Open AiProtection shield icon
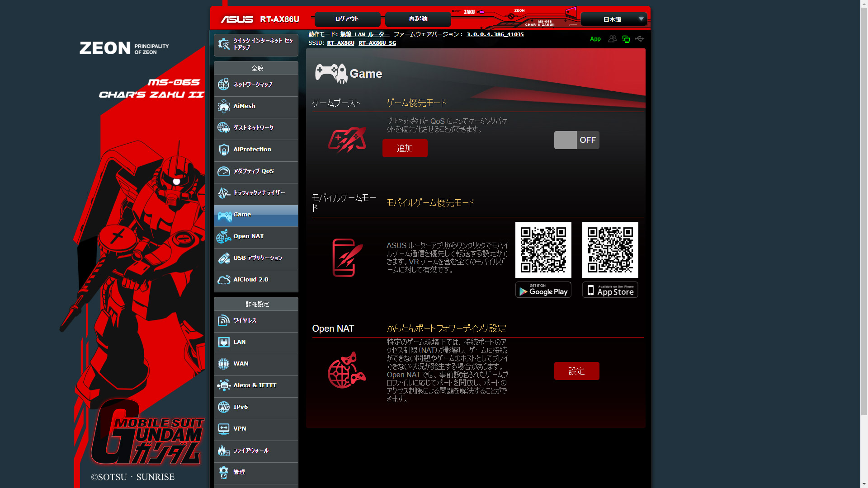The width and height of the screenshot is (868, 488). pos(224,150)
